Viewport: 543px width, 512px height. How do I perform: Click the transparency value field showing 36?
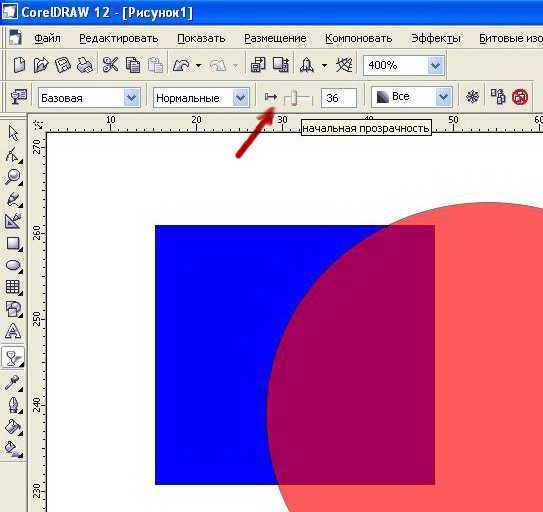point(338,98)
